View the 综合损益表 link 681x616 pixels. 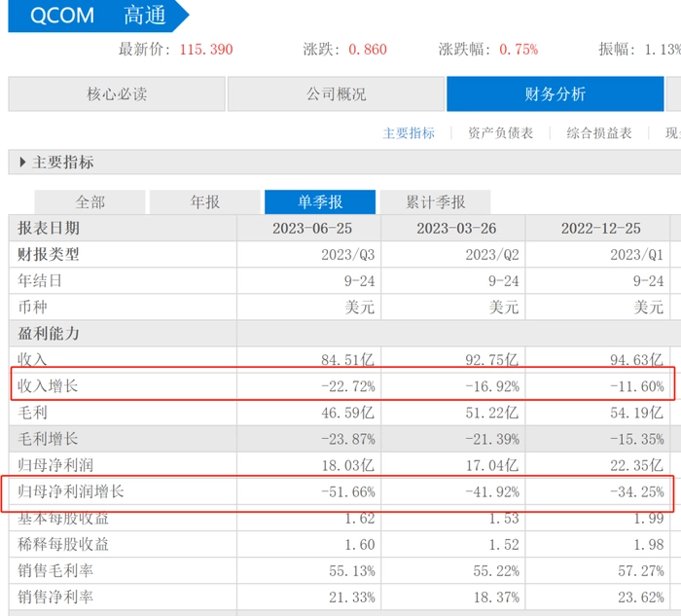coord(599,133)
